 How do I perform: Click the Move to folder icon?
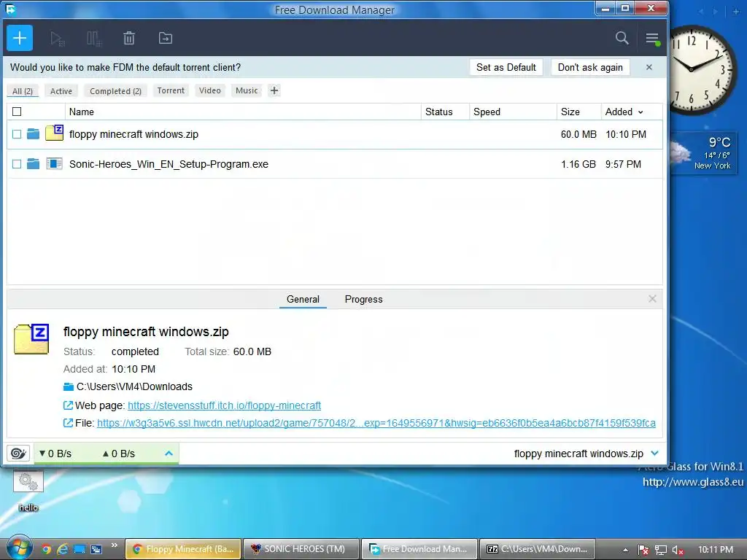coord(166,38)
